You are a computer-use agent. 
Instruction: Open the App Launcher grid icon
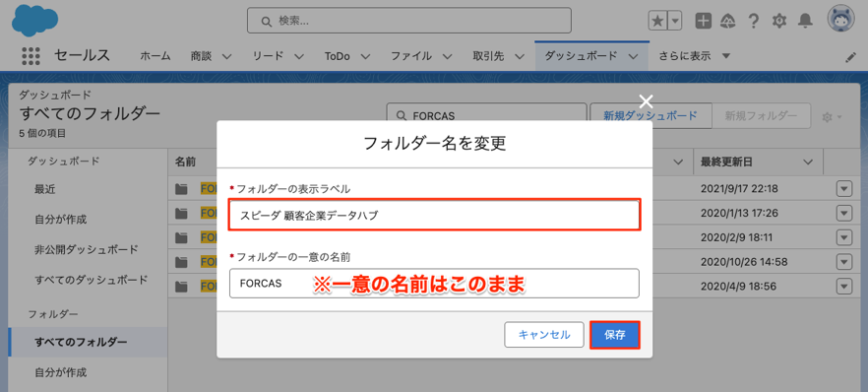(31, 56)
